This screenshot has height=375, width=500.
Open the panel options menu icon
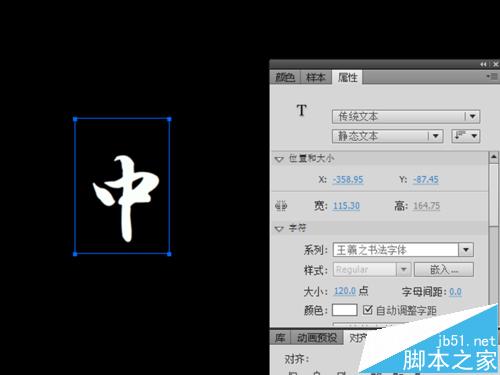pyautogui.click(x=492, y=77)
